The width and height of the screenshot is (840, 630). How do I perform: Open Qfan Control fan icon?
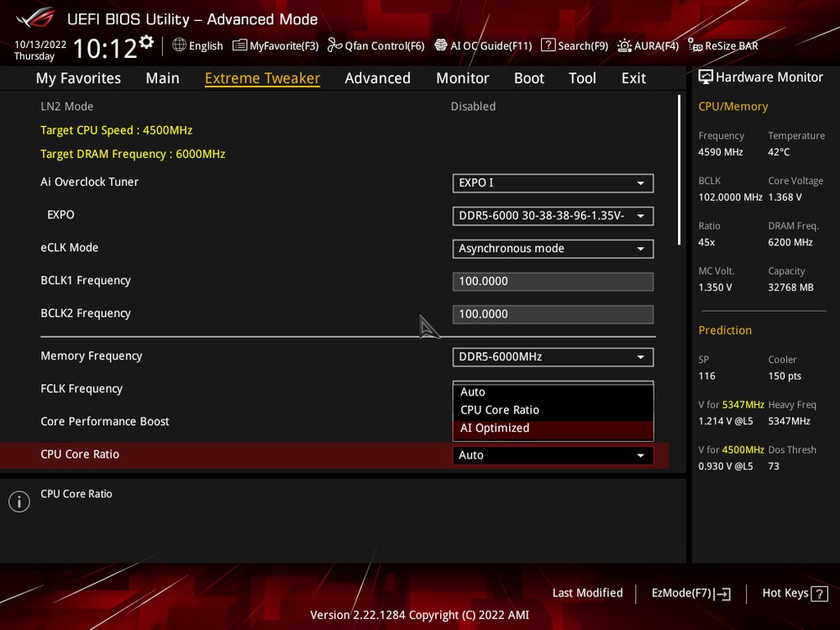[x=334, y=45]
